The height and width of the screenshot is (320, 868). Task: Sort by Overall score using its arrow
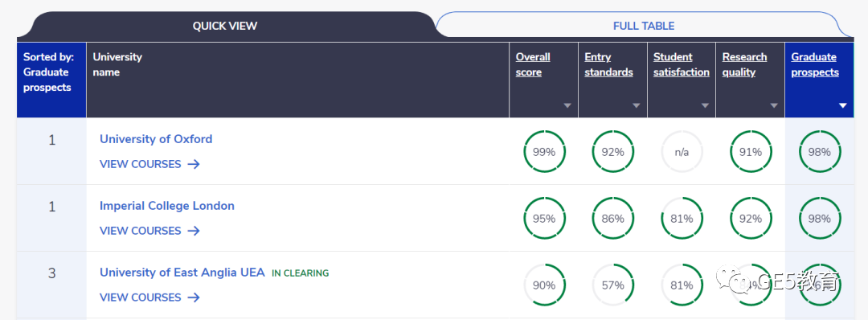(567, 106)
